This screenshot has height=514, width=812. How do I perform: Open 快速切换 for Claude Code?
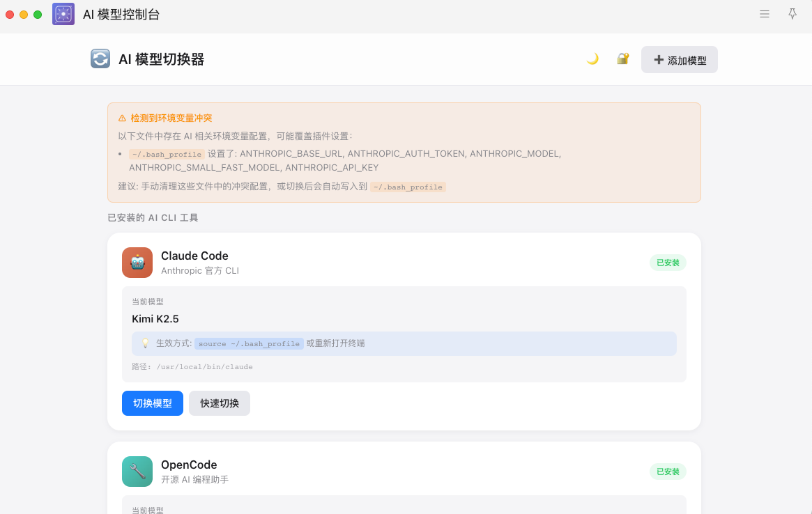click(x=219, y=403)
